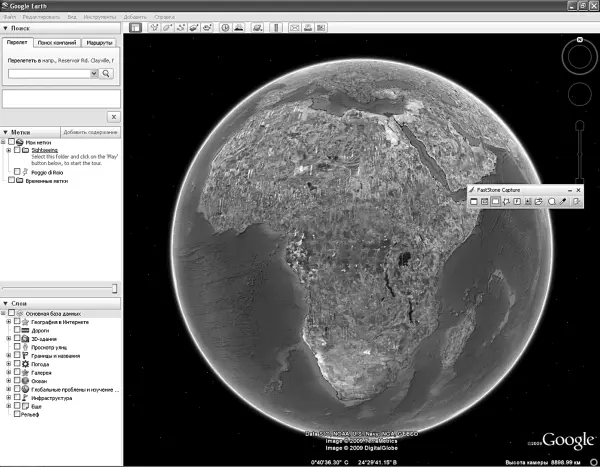Toggle the Sightseeing folder checkbox

17,150
